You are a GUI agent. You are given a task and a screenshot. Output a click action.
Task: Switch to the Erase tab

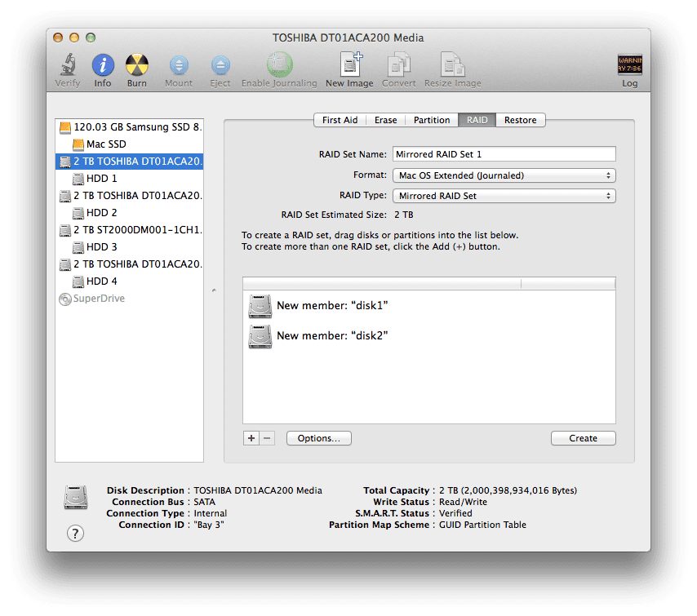click(385, 120)
